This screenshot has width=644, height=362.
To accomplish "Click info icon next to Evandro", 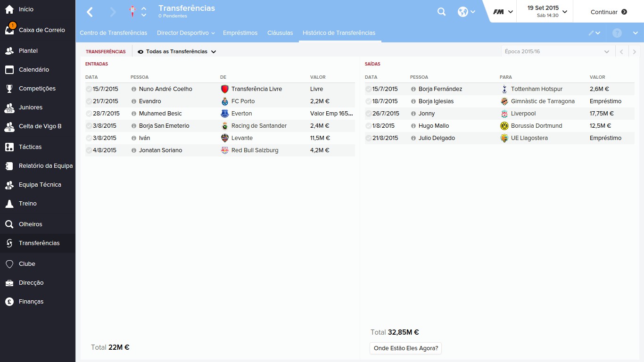I will (134, 101).
